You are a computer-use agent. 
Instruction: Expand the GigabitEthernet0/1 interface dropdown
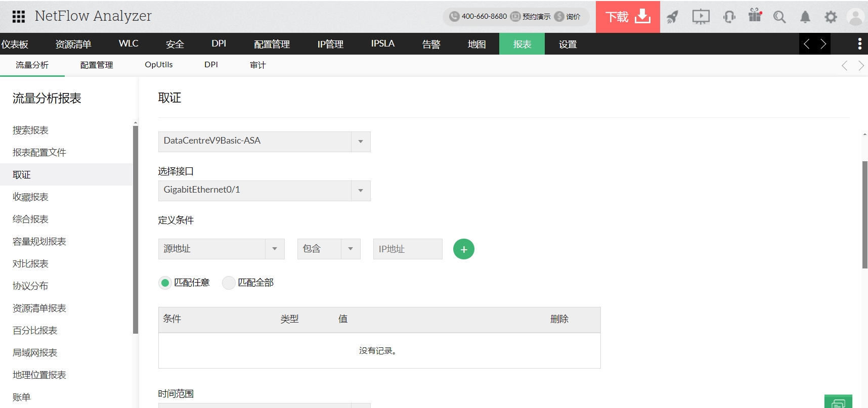point(264,191)
